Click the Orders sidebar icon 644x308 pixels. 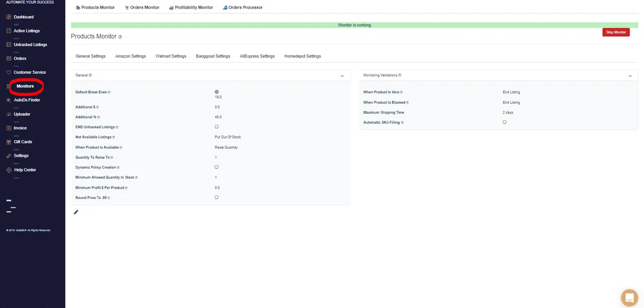(x=9, y=58)
